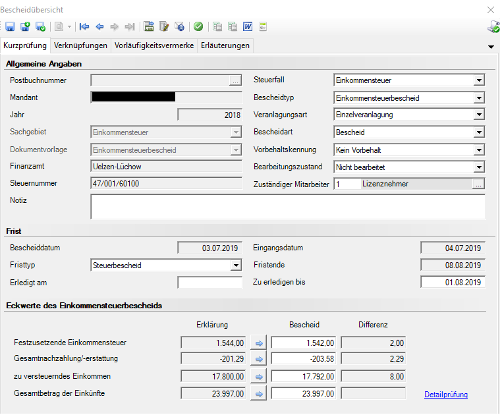Screen dimensions: 500x415
Task: Open the Bescheidtyp dropdown
Action: click(x=479, y=98)
